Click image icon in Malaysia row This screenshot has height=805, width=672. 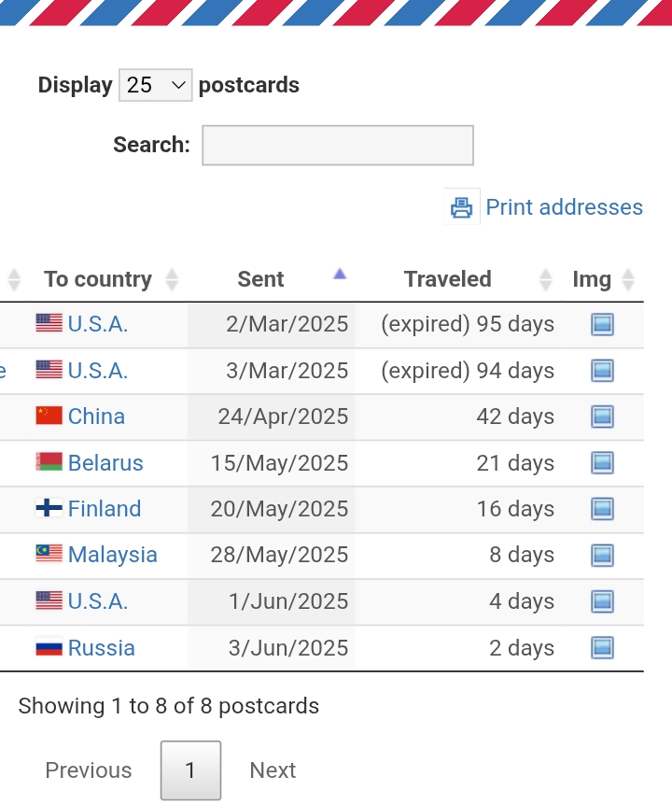[602, 555]
